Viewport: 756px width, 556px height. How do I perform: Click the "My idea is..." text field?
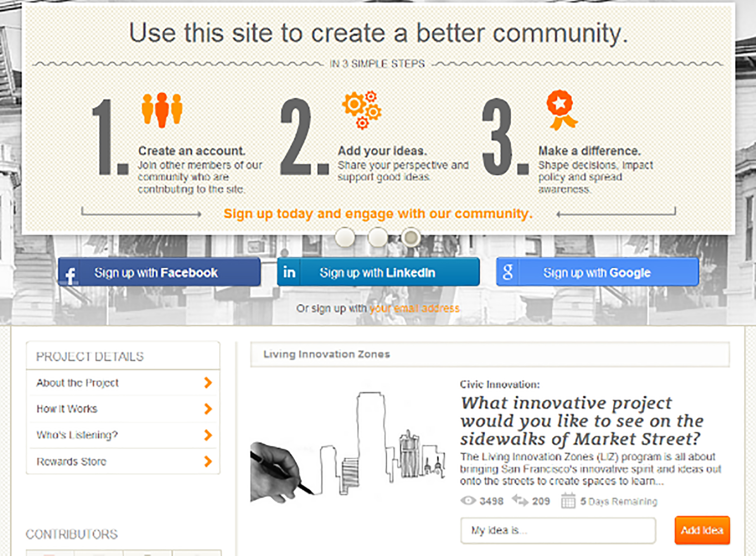[x=558, y=530]
